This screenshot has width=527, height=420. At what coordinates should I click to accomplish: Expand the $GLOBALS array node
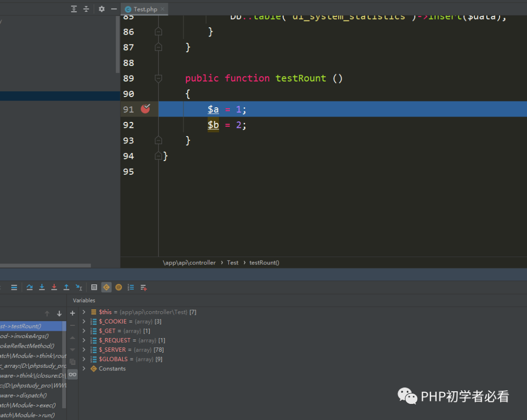(x=84, y=359)
